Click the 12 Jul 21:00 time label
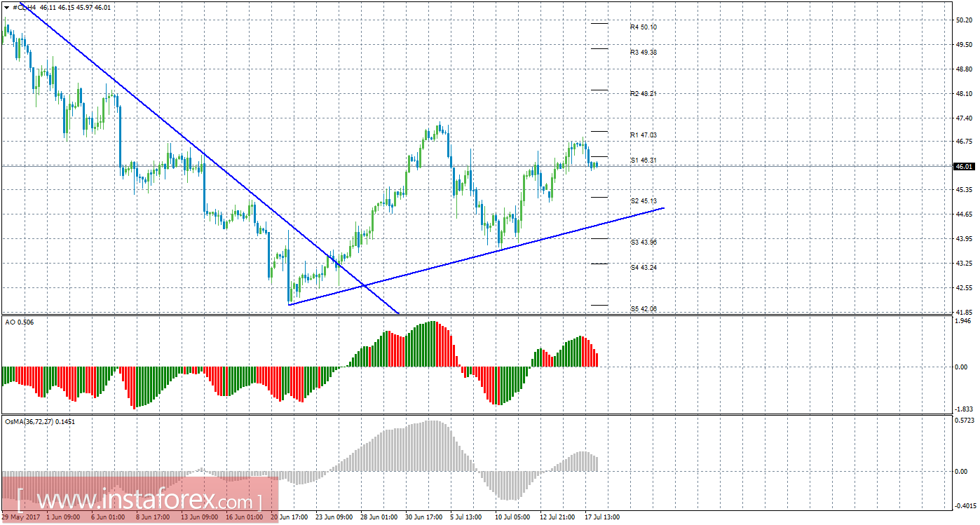The image size is (980, 525). pos(557,518)
